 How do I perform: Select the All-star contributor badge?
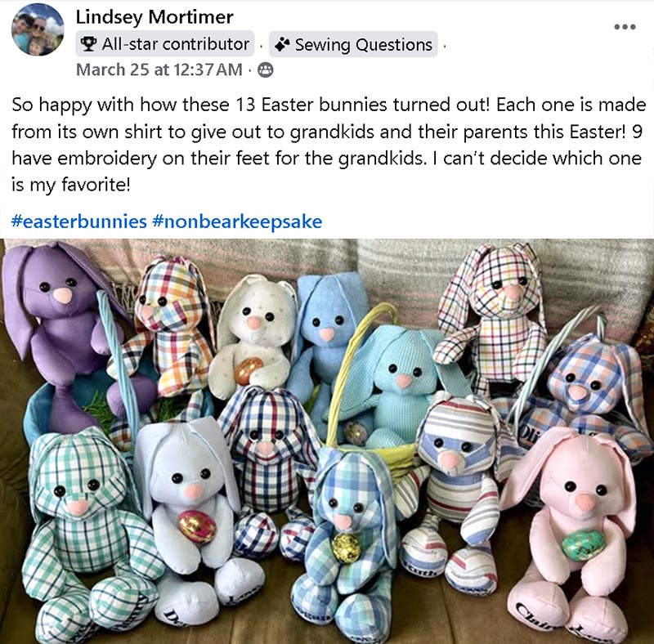click(x=165, y=44)
